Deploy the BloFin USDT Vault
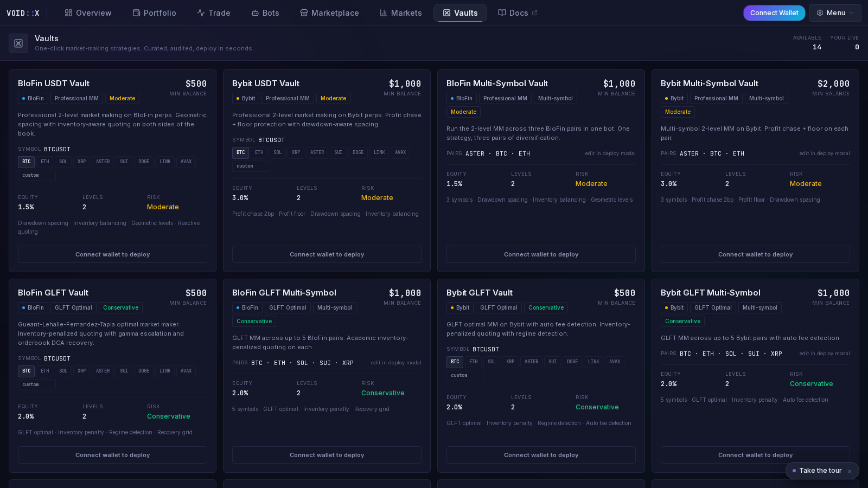868x488 pixels. [x=112, y=254]
